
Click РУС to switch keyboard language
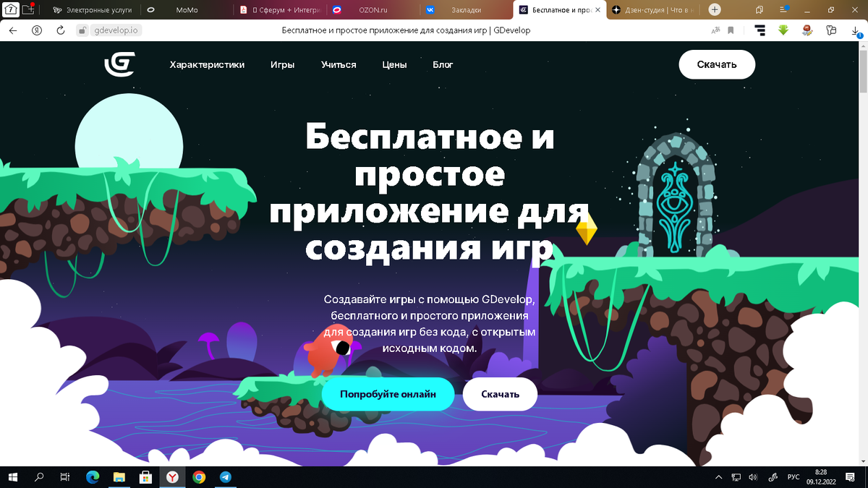[793, 476]
